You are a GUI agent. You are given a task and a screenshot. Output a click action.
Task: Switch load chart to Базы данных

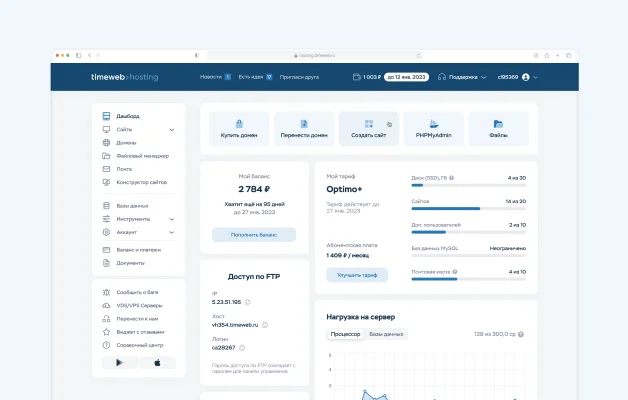pyautogui.click(x=386, y=333)
